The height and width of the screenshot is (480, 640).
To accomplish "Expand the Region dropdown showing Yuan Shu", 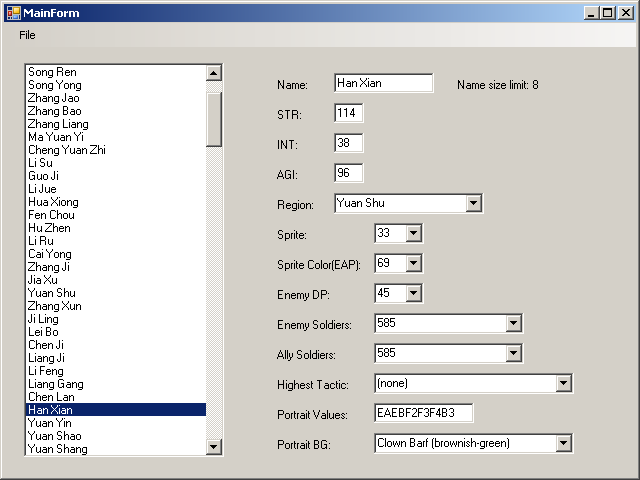I will (474, 204).
